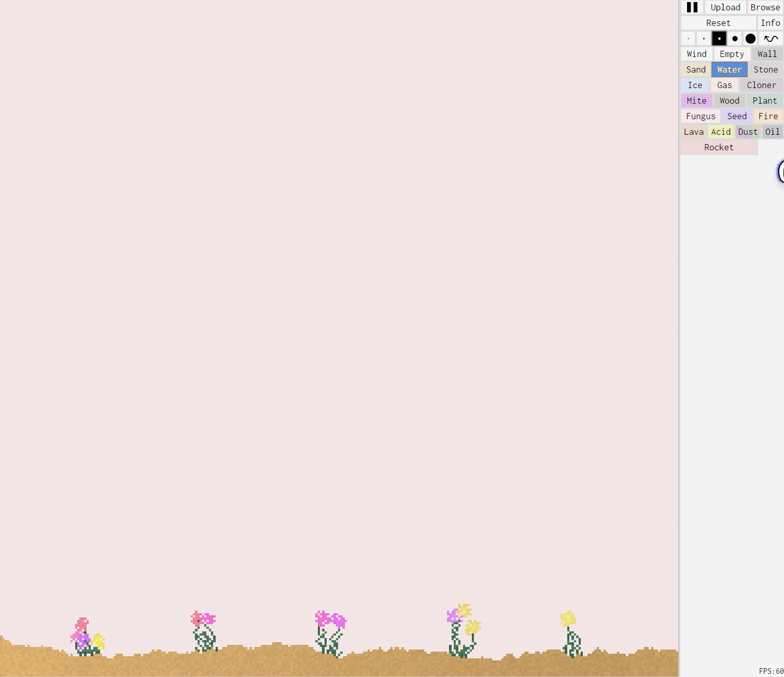Pick the Rocket element

coord(719,147)
